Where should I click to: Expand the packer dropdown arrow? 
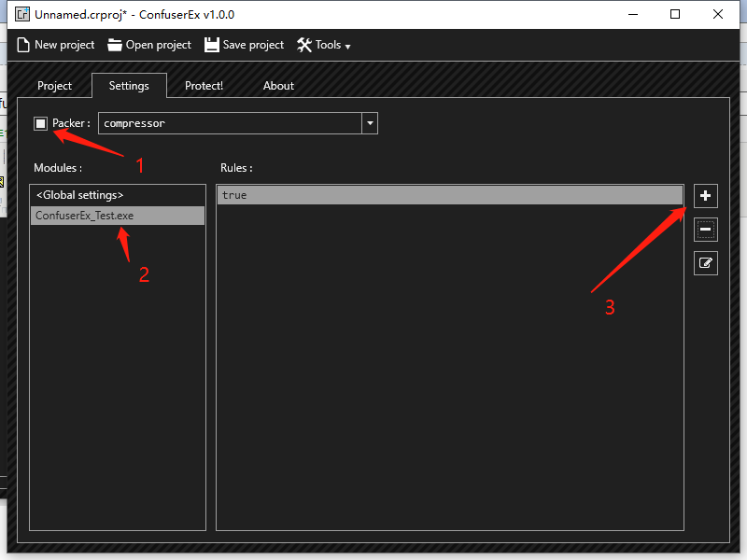370,123
